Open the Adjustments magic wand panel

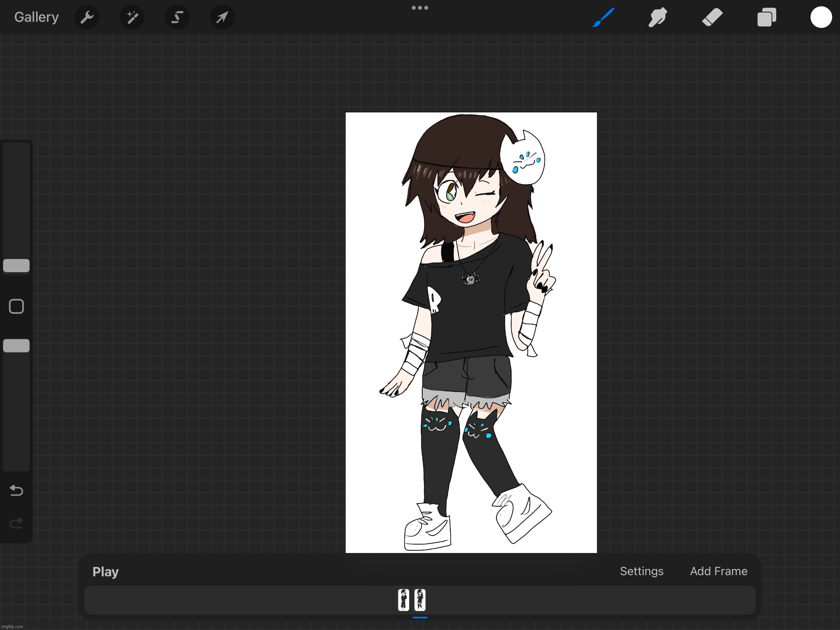pyautogui.click(x=132, y=17)
